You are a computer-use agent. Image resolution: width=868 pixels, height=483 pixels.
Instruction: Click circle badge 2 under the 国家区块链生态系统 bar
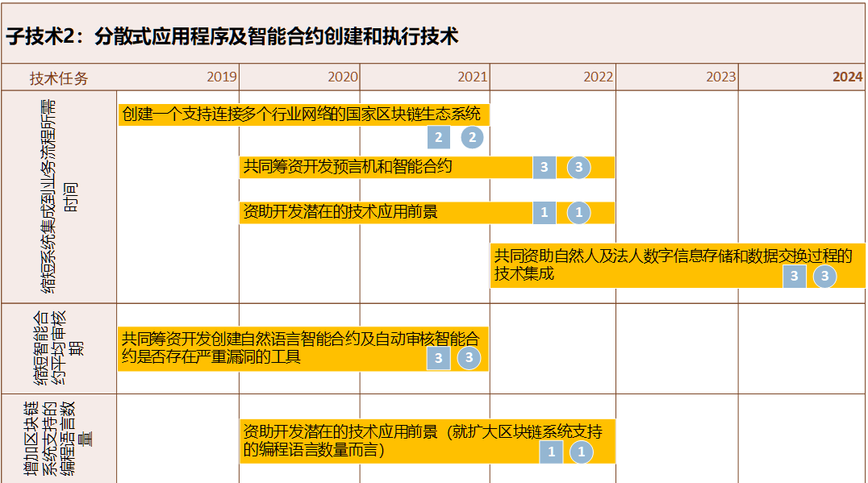[472, 137]
